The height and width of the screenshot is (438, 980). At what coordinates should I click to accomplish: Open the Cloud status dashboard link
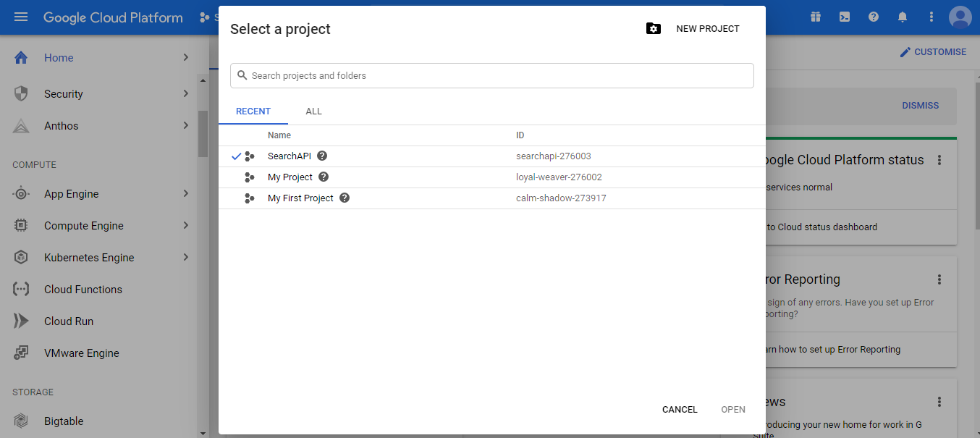click(822, 227)
